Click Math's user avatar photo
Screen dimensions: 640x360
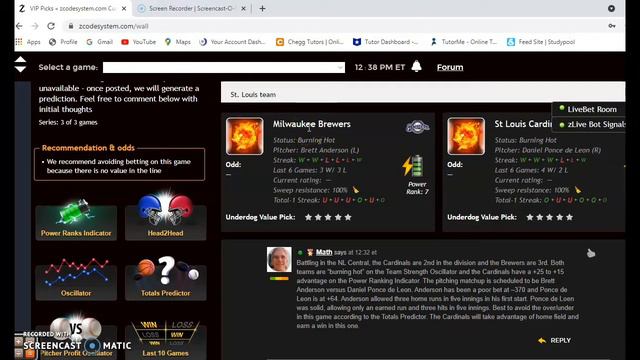pos(279,259)
